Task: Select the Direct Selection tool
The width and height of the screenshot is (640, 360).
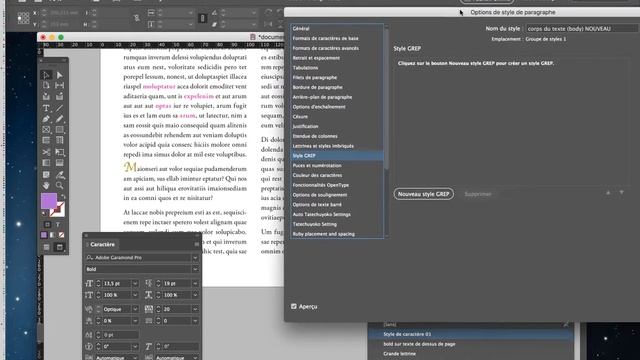Action: [x=60, y=75]
